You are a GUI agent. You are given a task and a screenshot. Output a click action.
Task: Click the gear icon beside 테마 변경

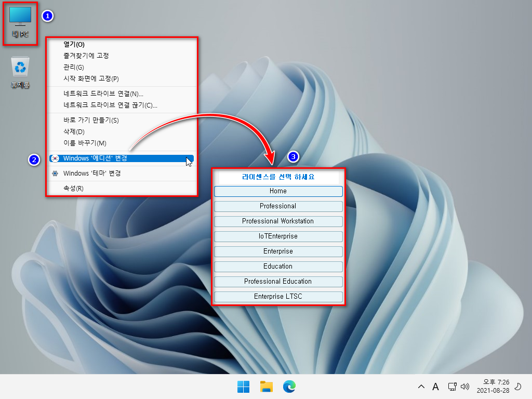55,174
